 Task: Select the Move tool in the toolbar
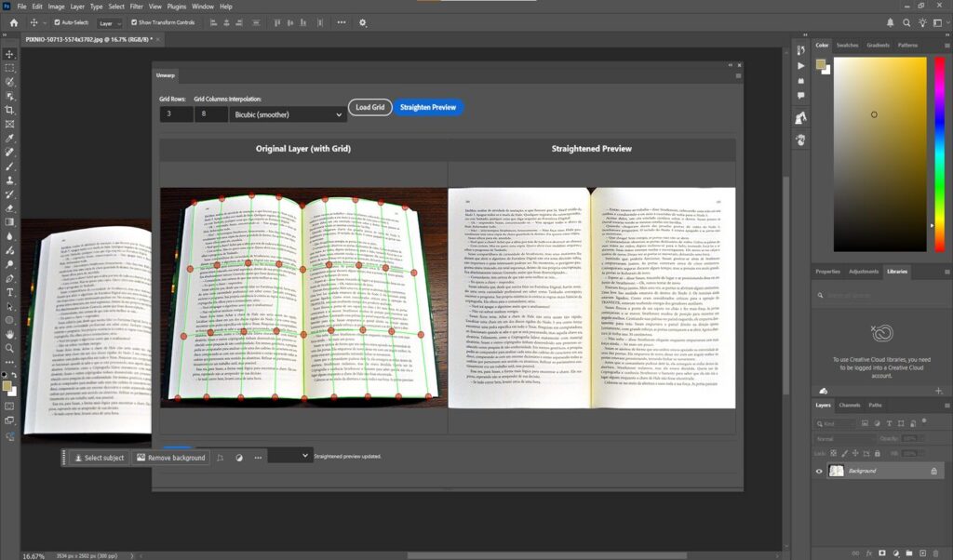click(x=10, y=54)
